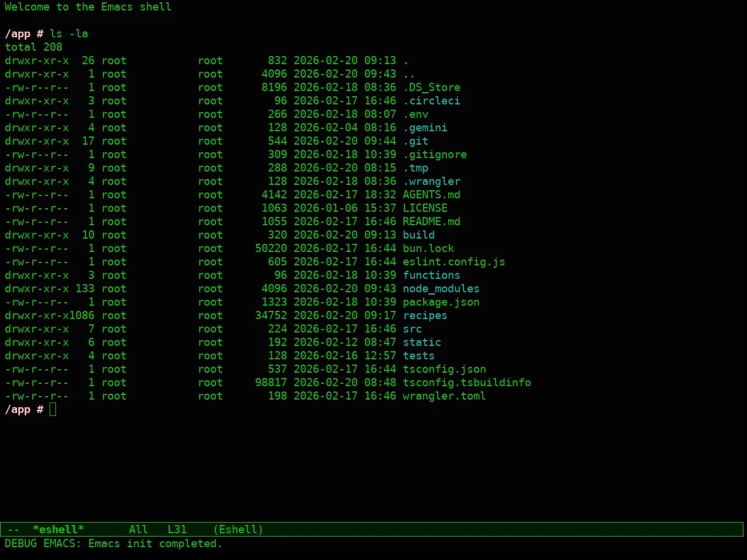Viewport: 747px width, 560px height.
Task: Select the recipes directory name
Action: coord(425,316)
